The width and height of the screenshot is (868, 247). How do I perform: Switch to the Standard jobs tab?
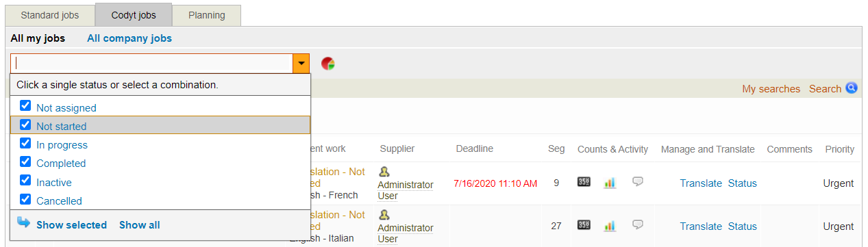tap(50, 15)
